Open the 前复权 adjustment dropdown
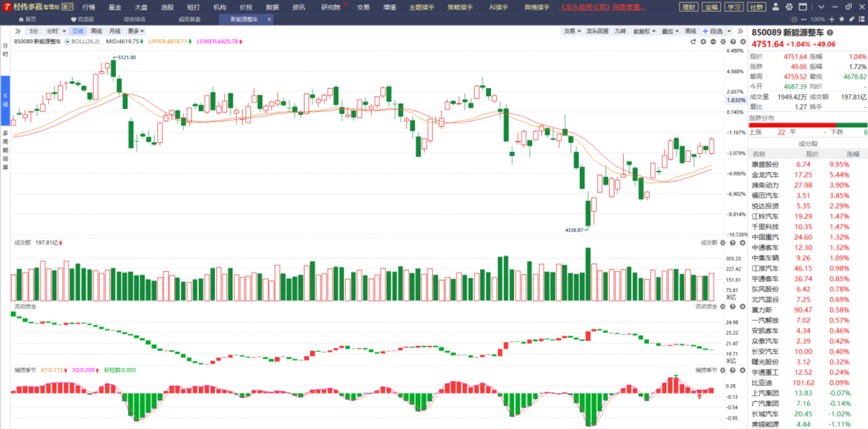Viewport: 868px width, 429px height. click(x=644, y=31)
